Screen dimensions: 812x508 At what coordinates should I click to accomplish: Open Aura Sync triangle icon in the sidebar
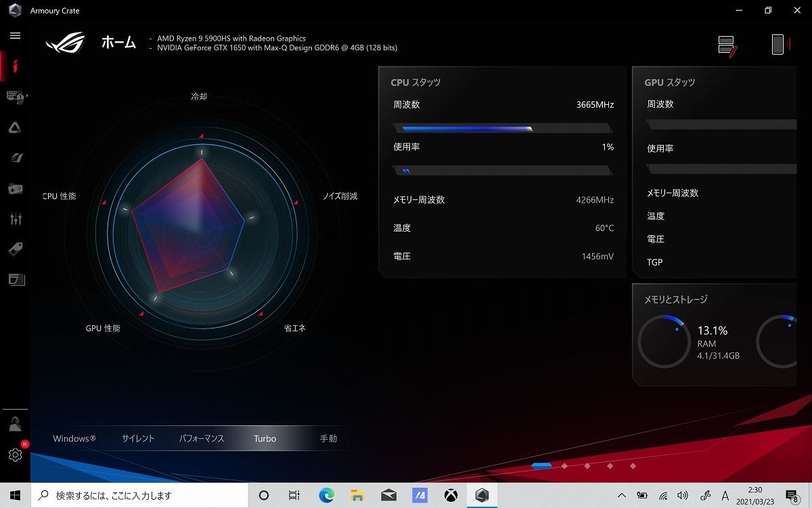pos(15,127)
